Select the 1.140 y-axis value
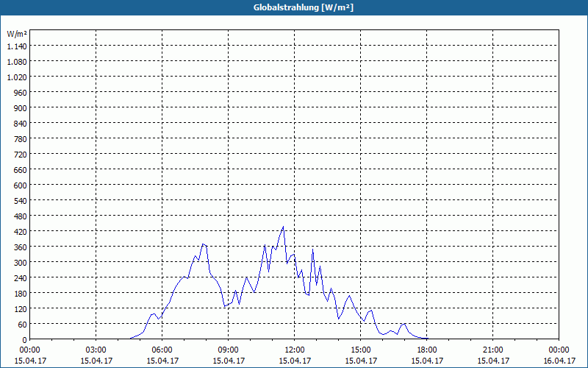This screenshot has width=588, height=368. 17,46
